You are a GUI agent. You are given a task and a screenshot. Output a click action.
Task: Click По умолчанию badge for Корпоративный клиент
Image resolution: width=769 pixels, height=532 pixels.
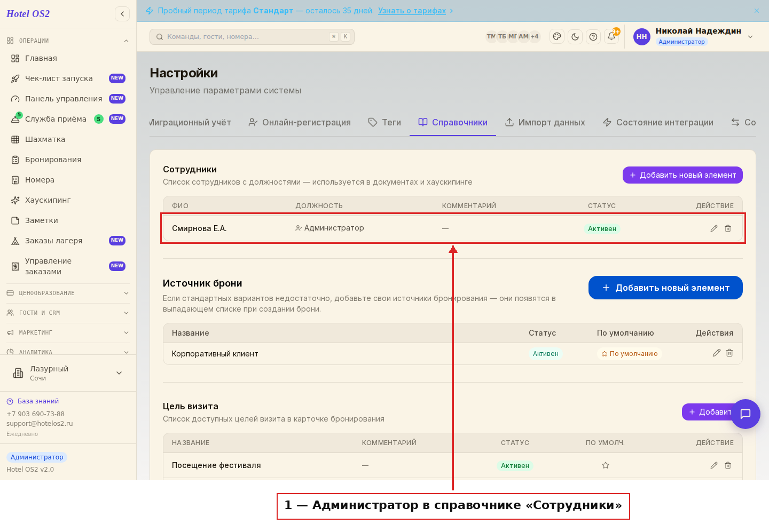coord(629,354)
